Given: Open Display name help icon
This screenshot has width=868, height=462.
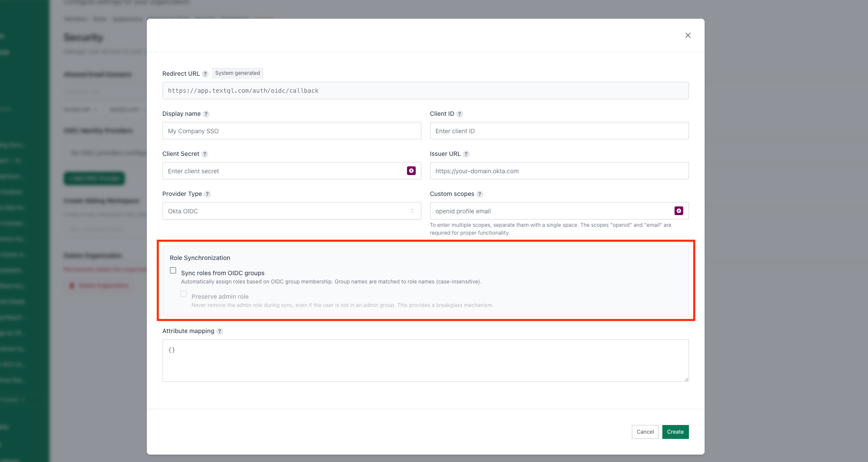Looking at the screenshot, I should click(x=206, y=114).
